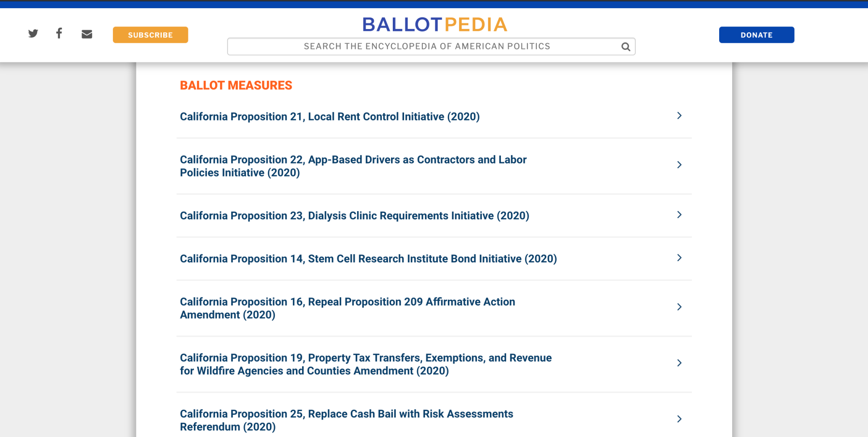The height and width of the screenshot is (437, 868).
Task: Expand chevron for Proposition 22 row
Action: point(679,165)
